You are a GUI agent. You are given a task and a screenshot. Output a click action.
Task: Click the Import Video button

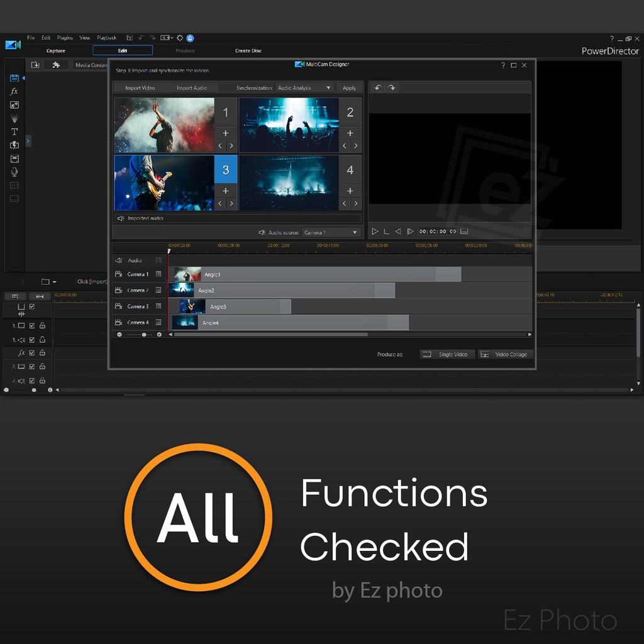click(x=140, y=88)
